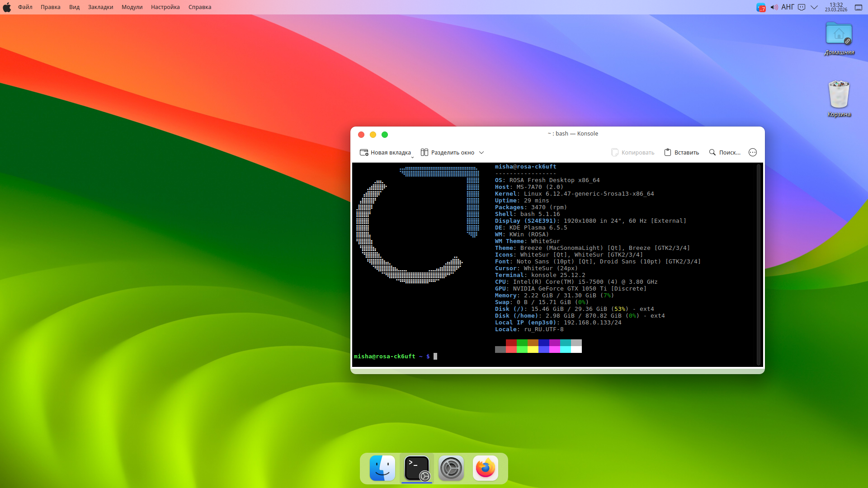Expand the Разделить окно dropdown chevron
The height and width of the screenshot is (488, 868).
coord(481,152)
